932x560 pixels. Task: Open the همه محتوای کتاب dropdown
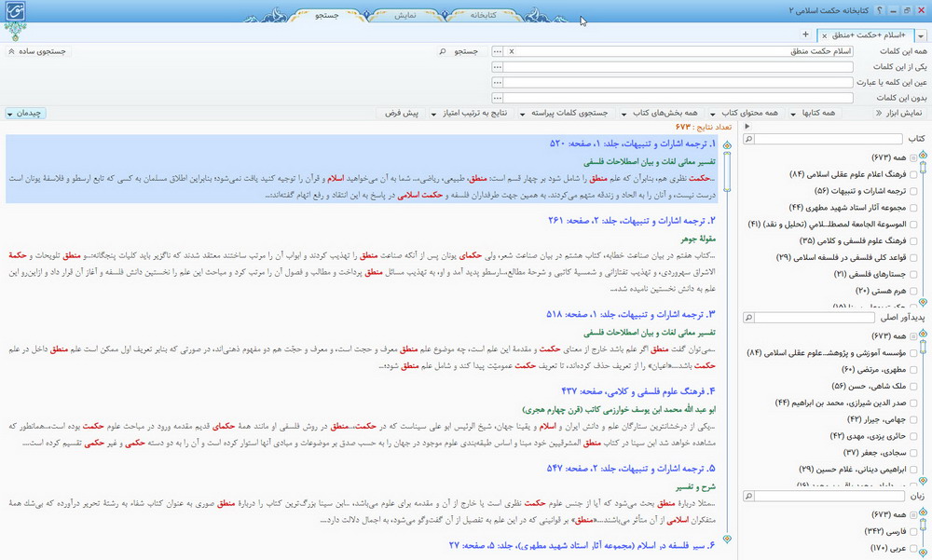click(x=744, y=113)
